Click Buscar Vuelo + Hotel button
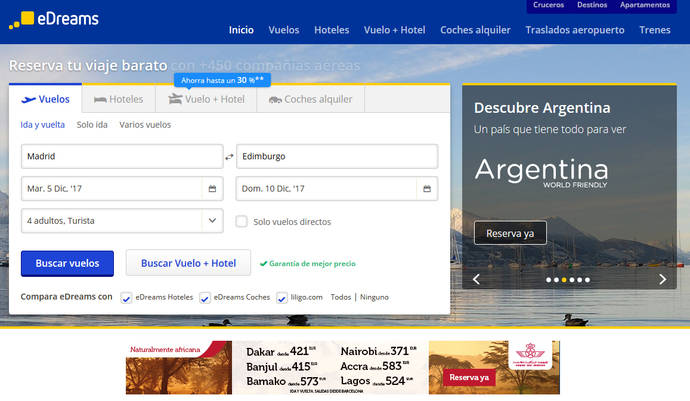690x401 pixels. click(188, 263)
